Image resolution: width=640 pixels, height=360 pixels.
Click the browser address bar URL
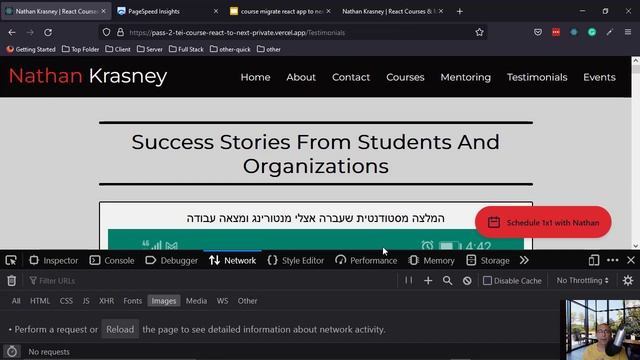point(237,33)
